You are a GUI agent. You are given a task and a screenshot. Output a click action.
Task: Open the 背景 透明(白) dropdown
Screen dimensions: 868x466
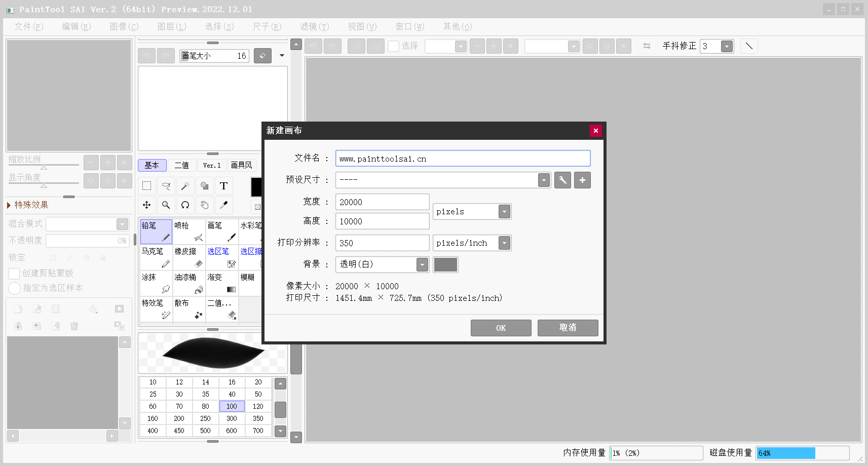pos(422,264)
